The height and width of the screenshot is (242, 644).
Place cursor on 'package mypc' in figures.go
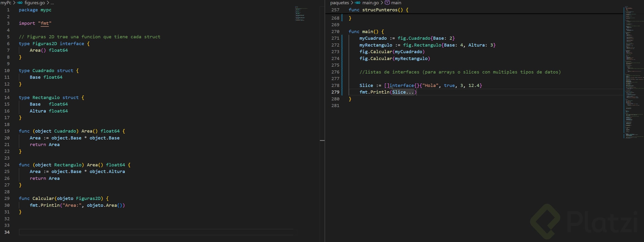click(35, 10)
